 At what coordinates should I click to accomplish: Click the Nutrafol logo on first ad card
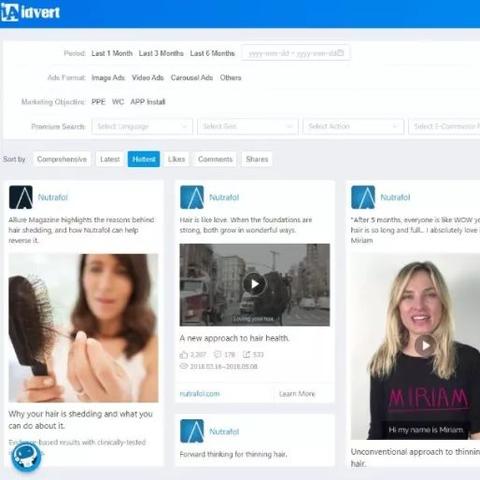[21, 197]
